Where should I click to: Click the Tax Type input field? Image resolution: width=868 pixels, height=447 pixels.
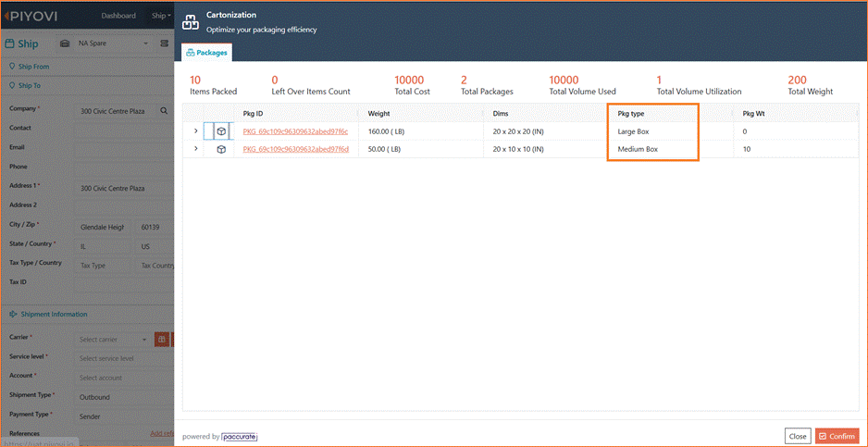(x=104, y=266)
